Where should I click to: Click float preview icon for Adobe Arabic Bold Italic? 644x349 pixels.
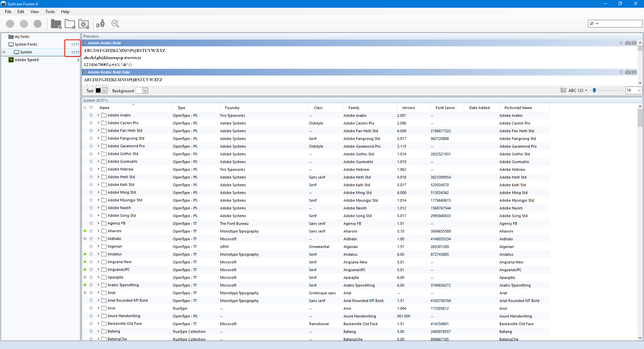point(634,72)
